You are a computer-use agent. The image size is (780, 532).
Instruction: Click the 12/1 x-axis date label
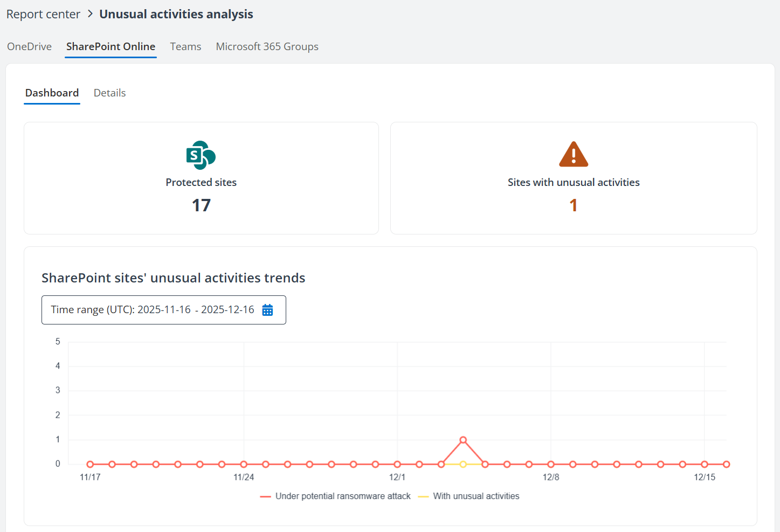[x=397, y=477]
